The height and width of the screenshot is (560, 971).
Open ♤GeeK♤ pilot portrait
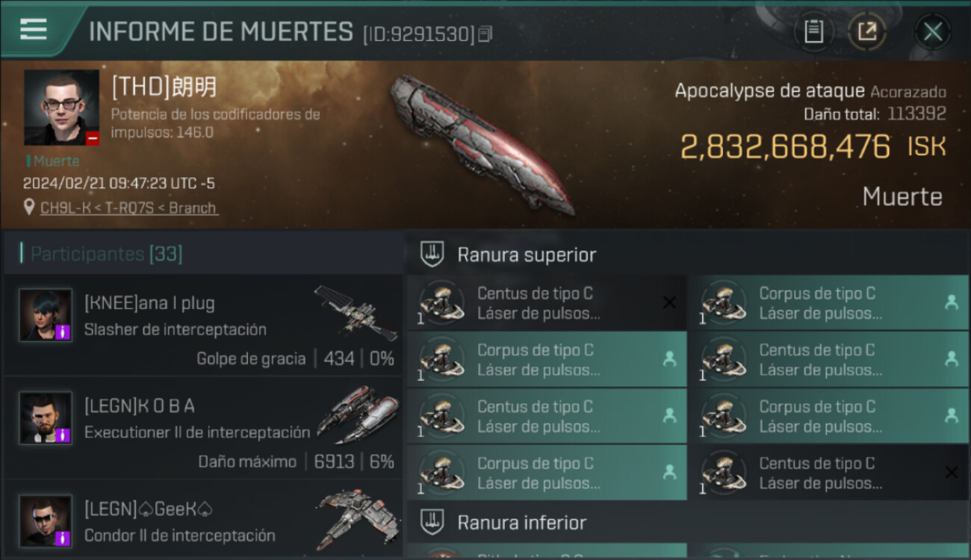[46, 520]
